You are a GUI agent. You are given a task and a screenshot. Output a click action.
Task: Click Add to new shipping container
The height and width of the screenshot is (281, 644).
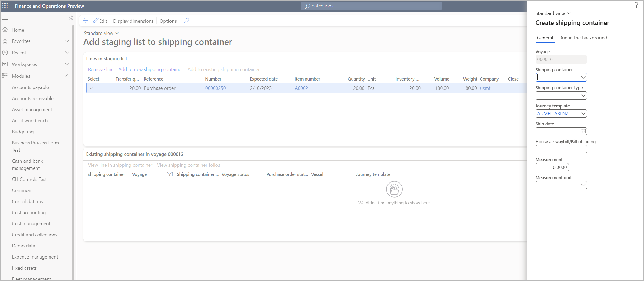point(150,69)
